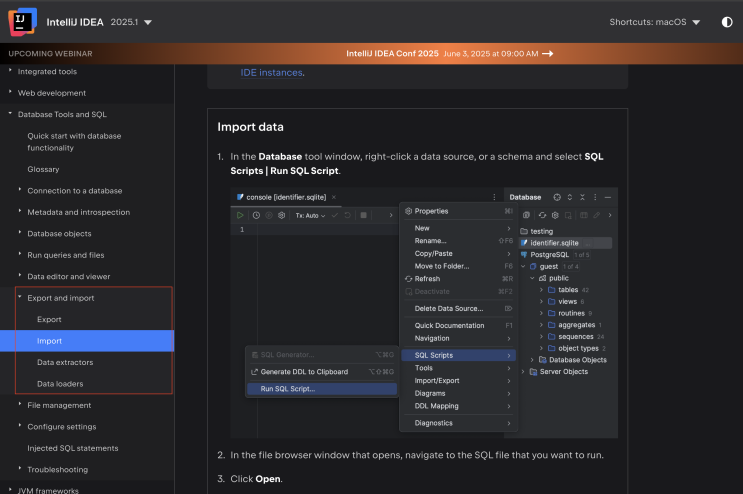This screenshot has height=494, width=743.
Task: Open the Import/Export submenu
Action: coord(459,380)
